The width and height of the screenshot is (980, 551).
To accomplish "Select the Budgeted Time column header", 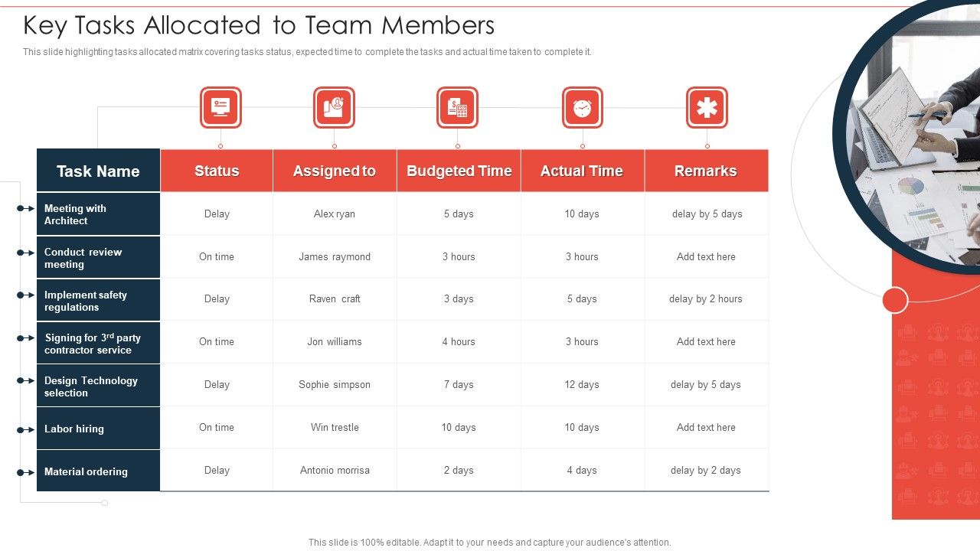I will (x=459, y=171).
